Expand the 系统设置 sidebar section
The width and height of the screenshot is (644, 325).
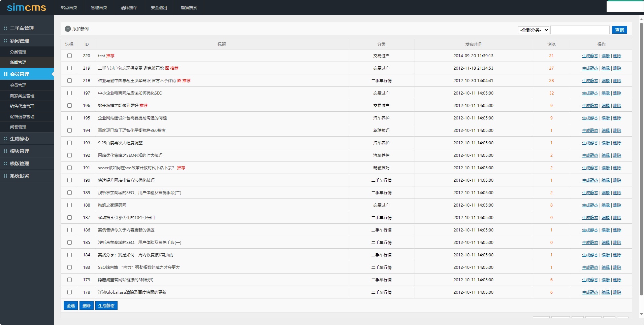coord(20,176)
